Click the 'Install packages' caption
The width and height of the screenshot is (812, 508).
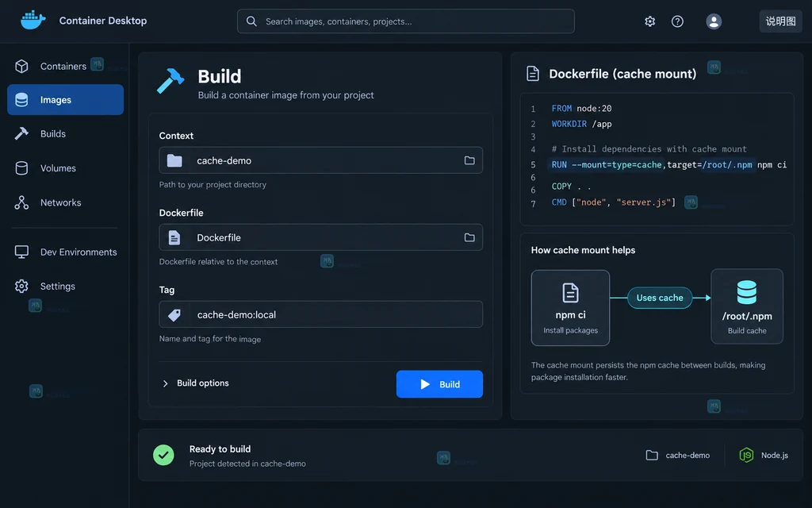click(571, 330)
